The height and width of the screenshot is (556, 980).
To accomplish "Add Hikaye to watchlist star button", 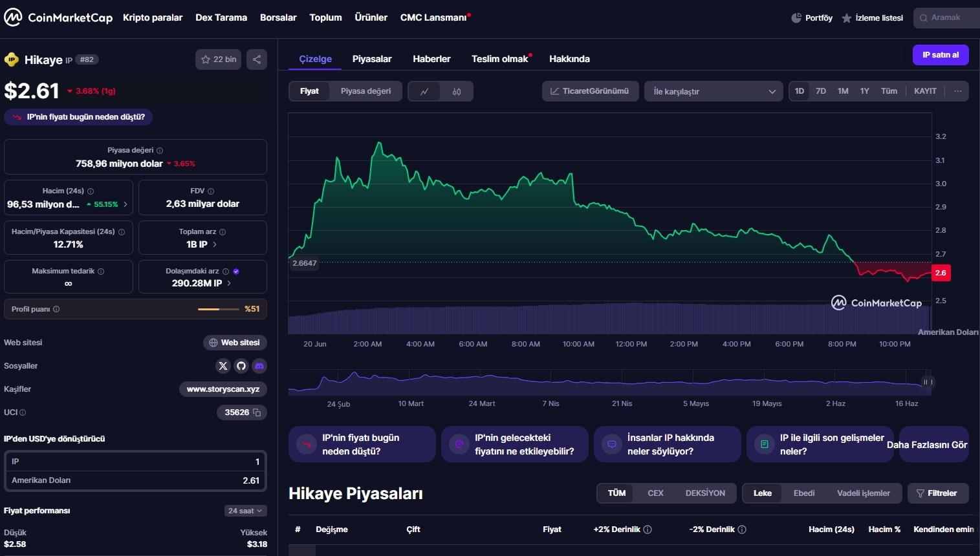I will (219, 59).
